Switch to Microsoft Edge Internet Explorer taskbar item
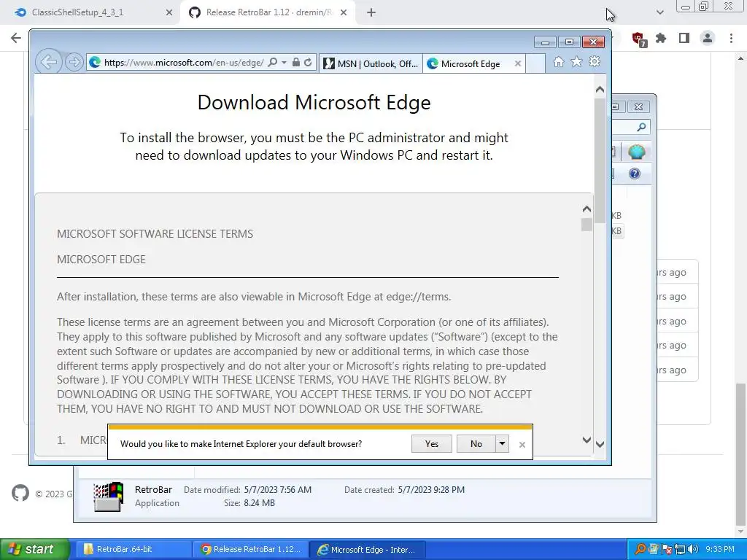This screenshot has width=747, height=560. pos(368,550)
